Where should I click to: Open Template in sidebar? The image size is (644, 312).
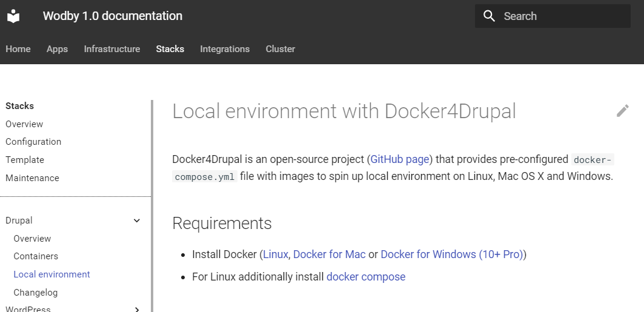click(25, 160)
